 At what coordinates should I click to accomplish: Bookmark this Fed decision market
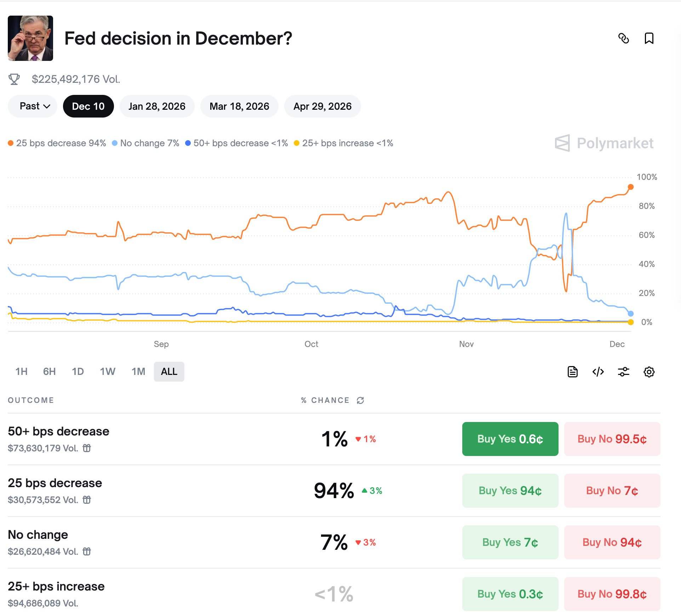[649, 38]
